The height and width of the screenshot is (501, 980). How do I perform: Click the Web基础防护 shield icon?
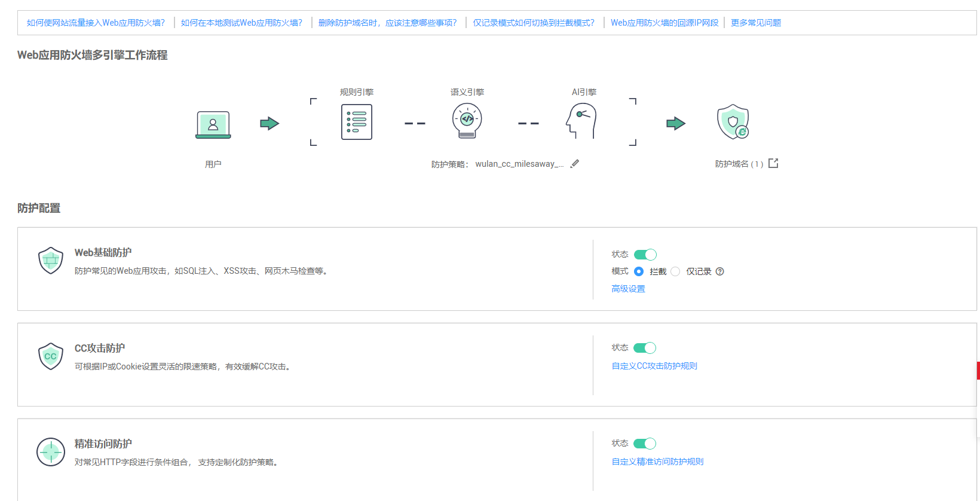coord(51,261)
